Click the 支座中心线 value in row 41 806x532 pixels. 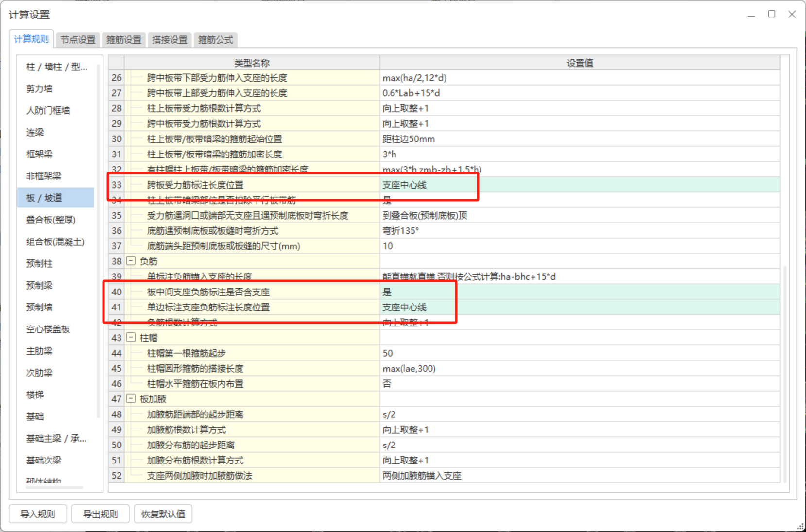[580, 307]
